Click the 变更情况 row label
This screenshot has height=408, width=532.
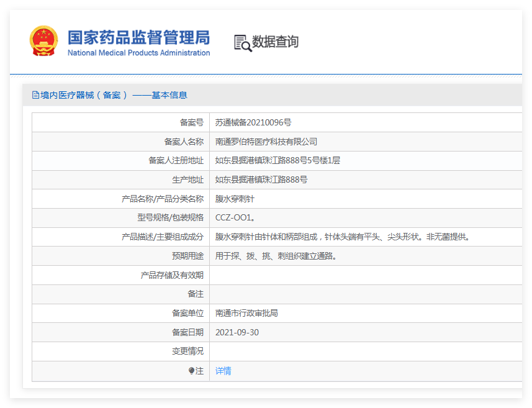187,351
